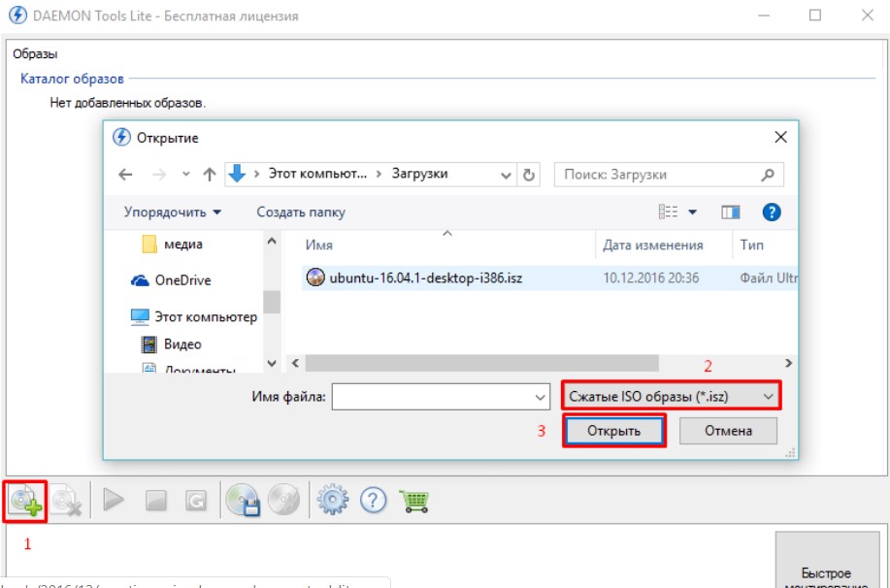
Task: Open Help with the question mark toolbar icon
Action: click(374, 501)
